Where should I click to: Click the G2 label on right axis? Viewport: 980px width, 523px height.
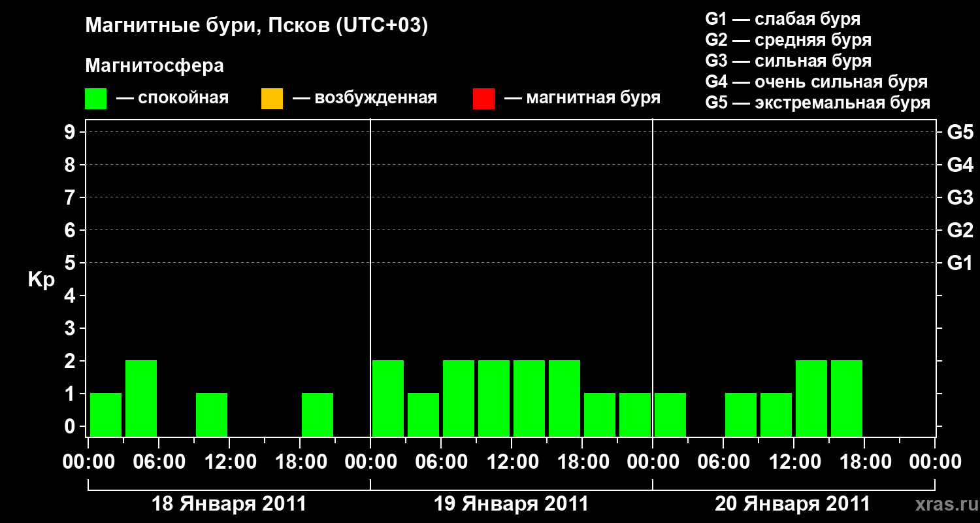pyautogui.click(x=960, y=231)
